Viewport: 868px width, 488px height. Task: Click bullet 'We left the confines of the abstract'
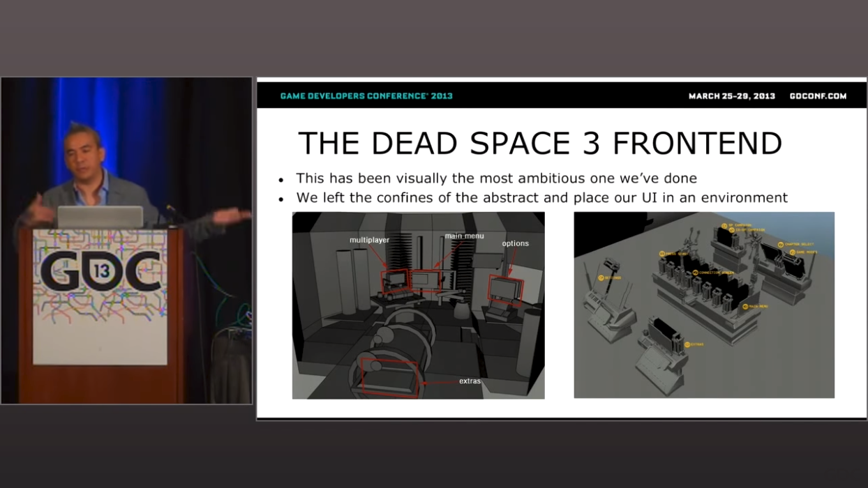pyautogui.click(x=541, y=198)
